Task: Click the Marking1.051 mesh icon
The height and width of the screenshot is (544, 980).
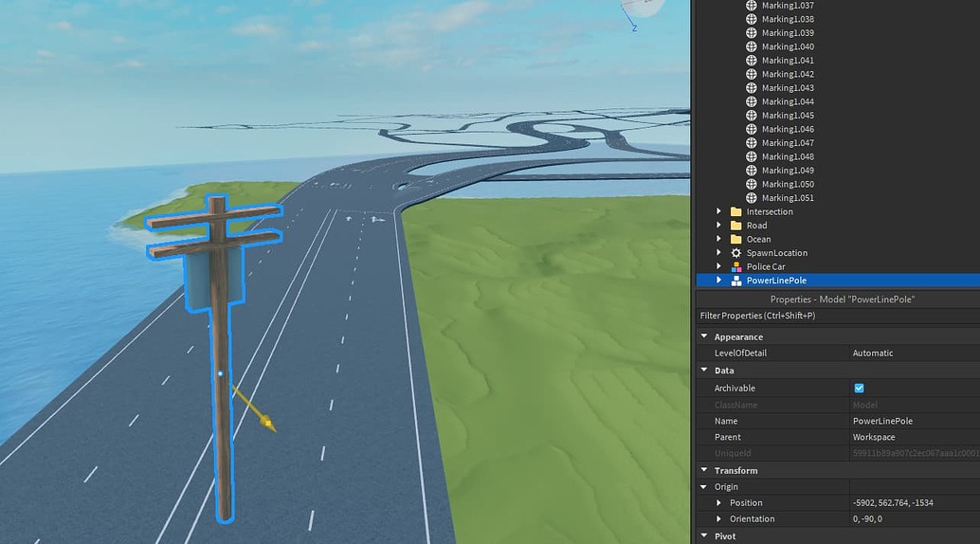Action: (752, 198)
